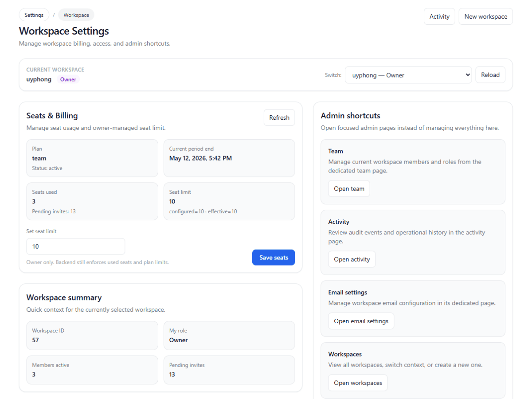Click Open workspaces button
Screen dimensions: 532x399
point(358,383)
